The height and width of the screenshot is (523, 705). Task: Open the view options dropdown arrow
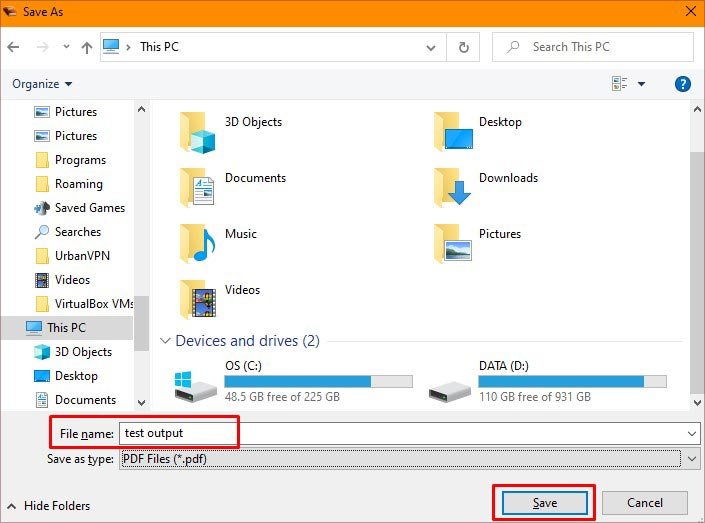coord(642,84)
